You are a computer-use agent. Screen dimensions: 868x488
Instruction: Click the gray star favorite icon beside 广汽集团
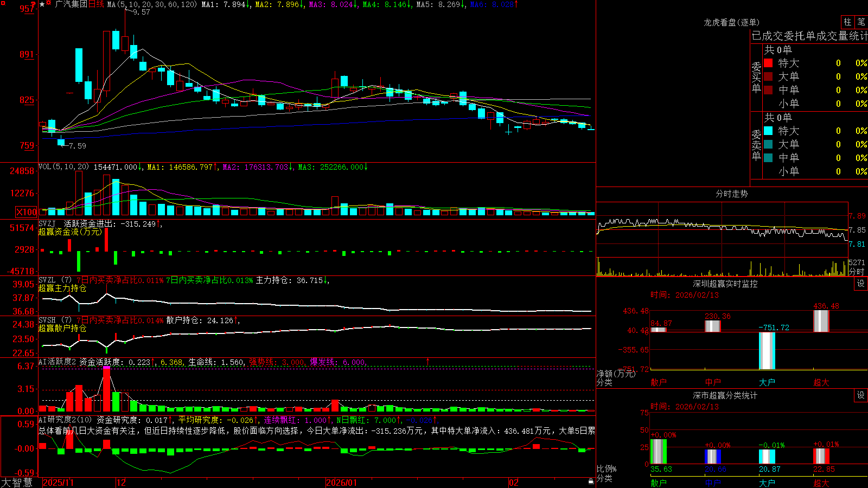point(42,4)
